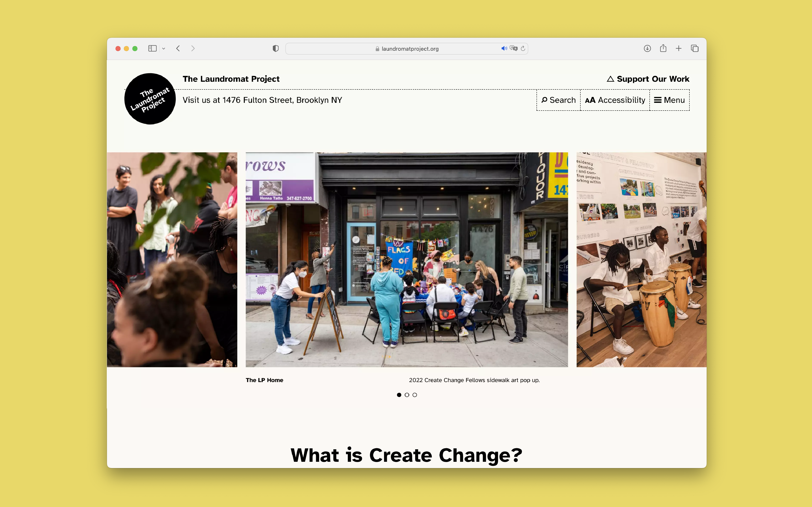
Task: Expand the hamburger Menu
Action: coord(669,100)
